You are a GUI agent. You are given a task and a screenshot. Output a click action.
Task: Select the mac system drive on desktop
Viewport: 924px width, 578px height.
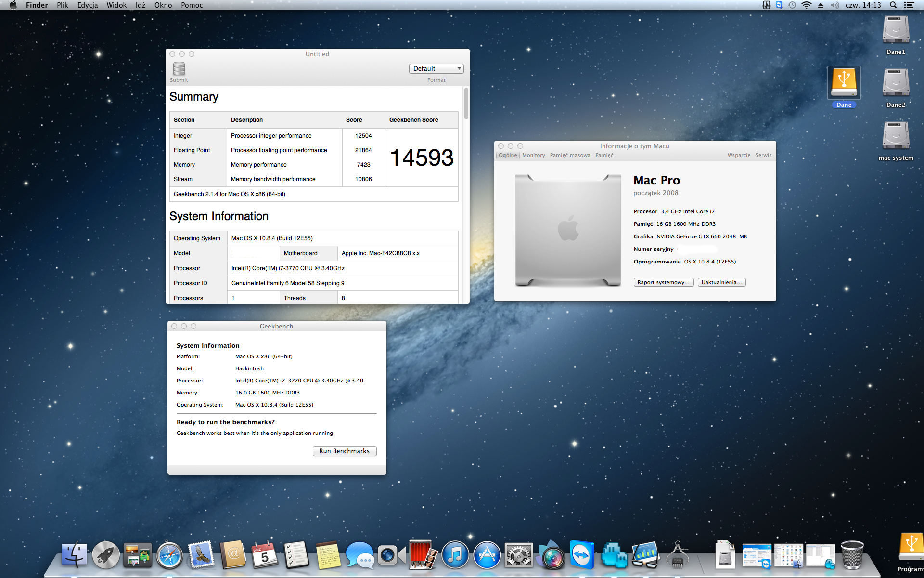(896, 141)
